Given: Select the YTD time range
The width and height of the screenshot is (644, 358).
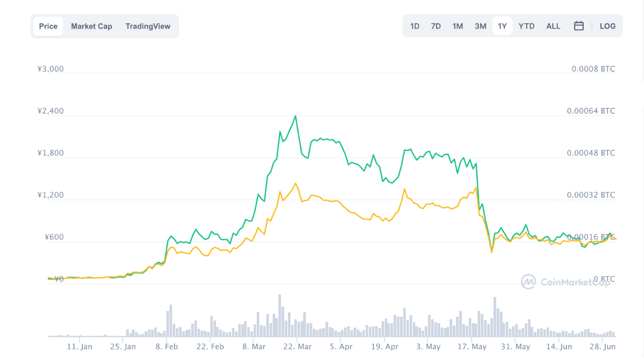Looking at the screenshot, I should [526, 26].
